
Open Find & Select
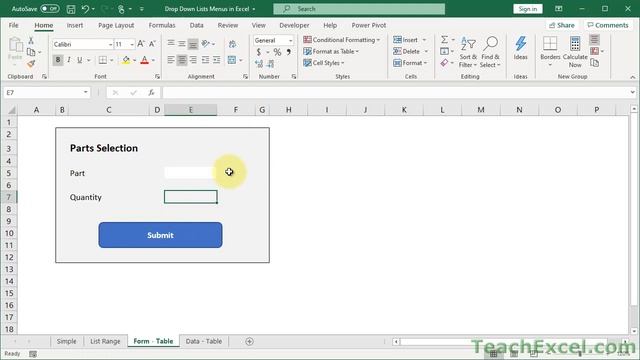coord(490,52)
